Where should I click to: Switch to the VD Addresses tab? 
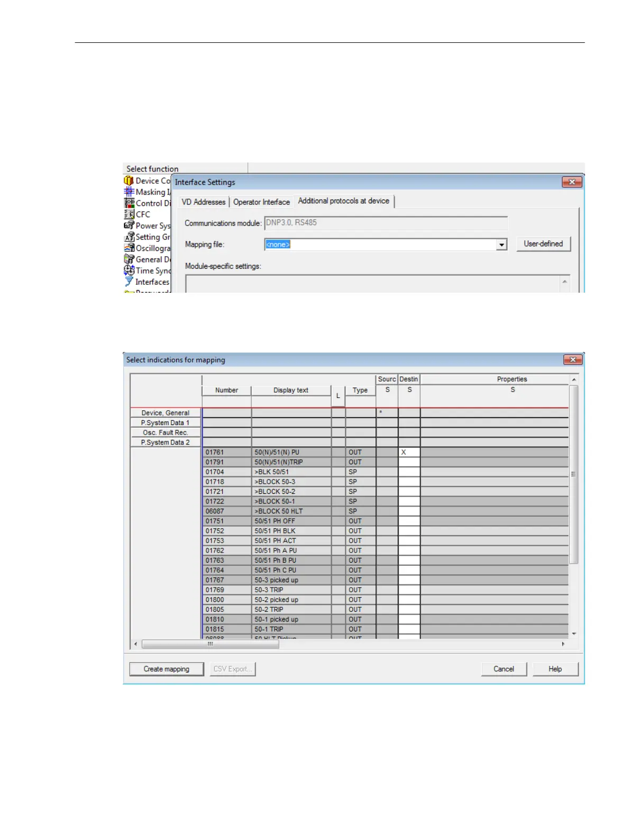(x=204, y=202)
